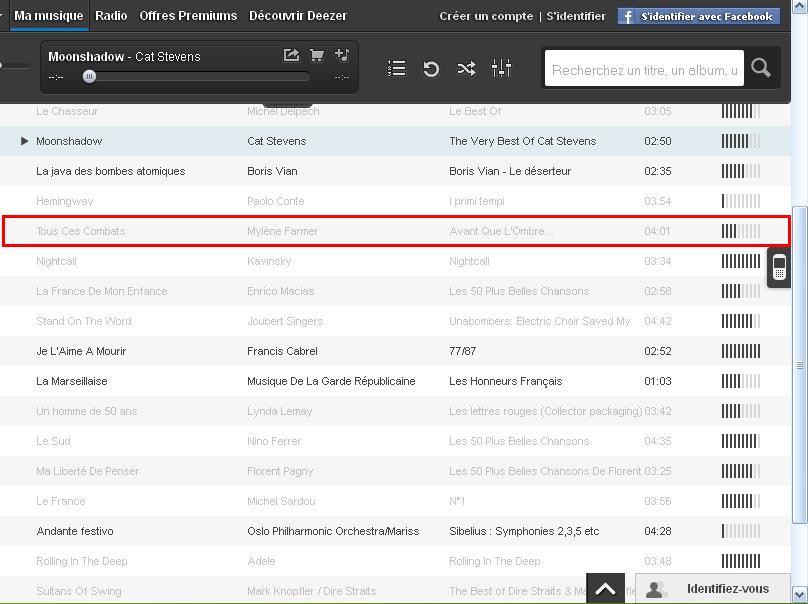Select La java des bombes atomiques track
The width and height of the screenshot is (808, 604).
(x=110, y=171)
